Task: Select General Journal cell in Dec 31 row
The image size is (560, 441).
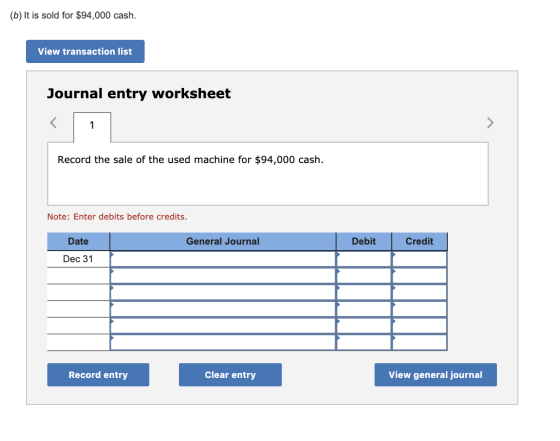Action: pyautogui.click(x=223, y=259)
